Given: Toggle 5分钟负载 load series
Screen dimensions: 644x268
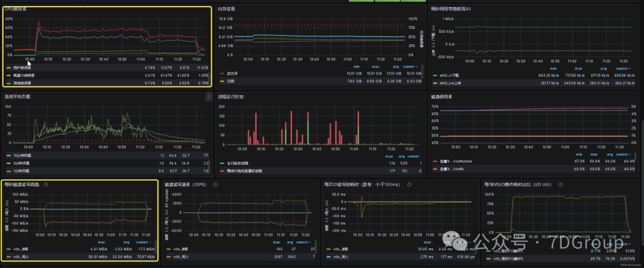Looking at the screenshot, I should [21, 163].
